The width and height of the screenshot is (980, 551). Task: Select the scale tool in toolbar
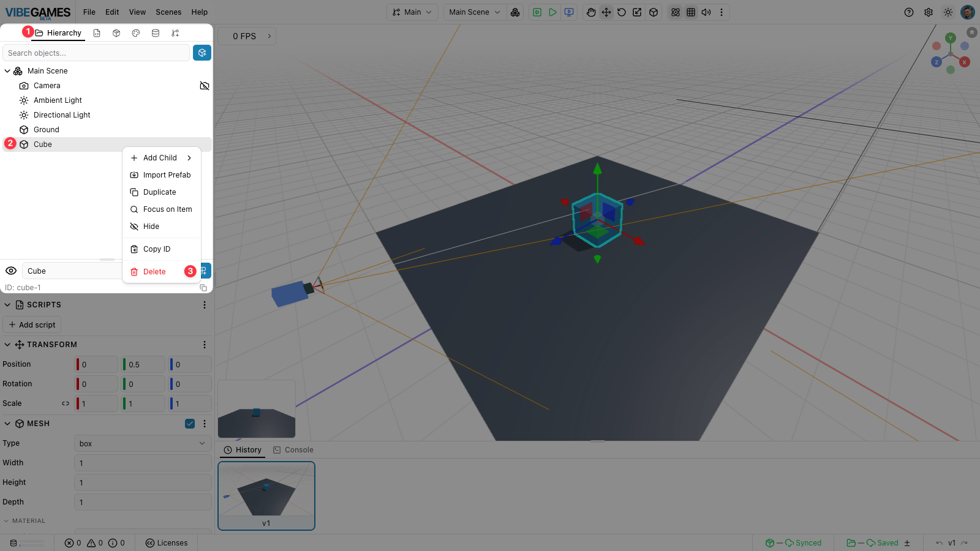tap(638, 12)
